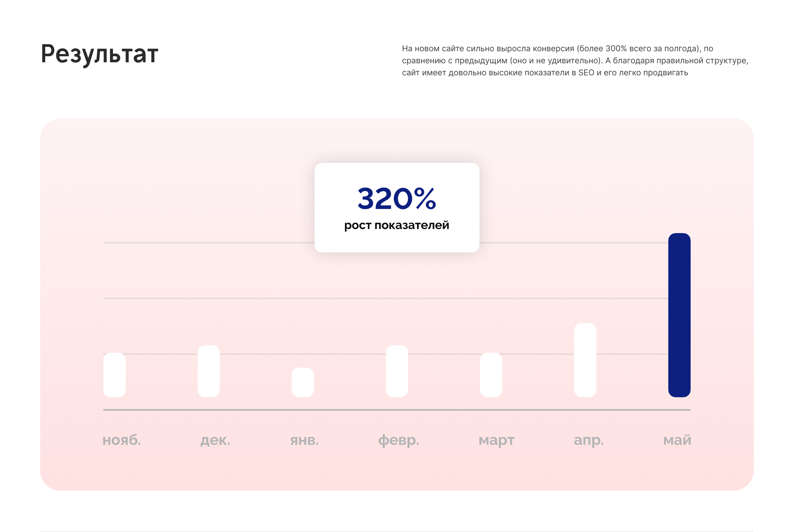The height and width of the screenshot is (532, 794).
Task: Click the янв. month label
Action: (304, 440)
